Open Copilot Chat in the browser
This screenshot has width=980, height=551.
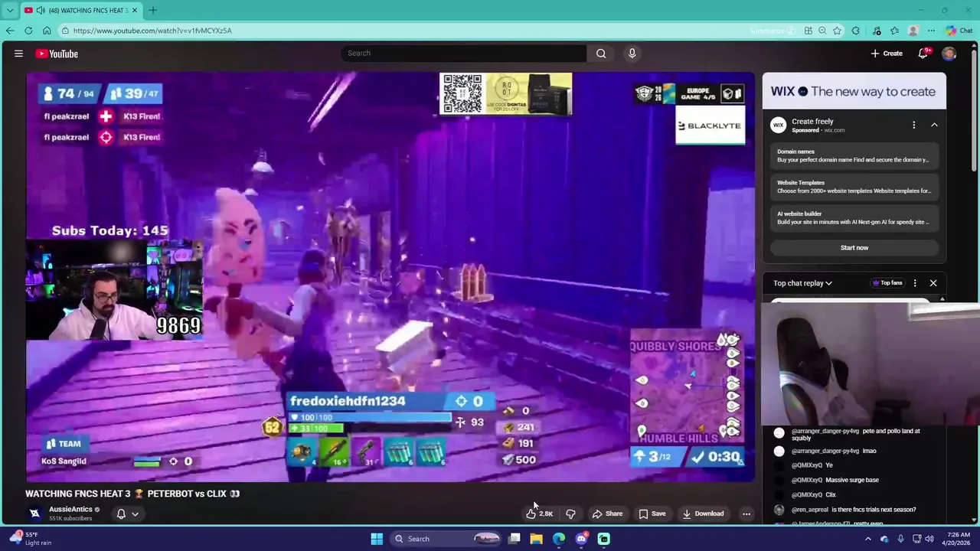959,31
